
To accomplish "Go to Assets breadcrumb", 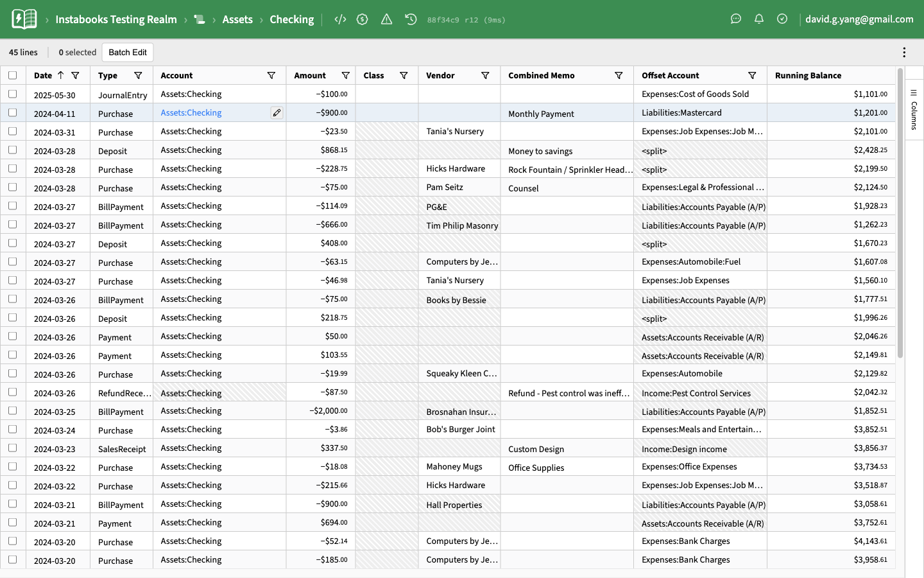I will click(x=237, y=19).
